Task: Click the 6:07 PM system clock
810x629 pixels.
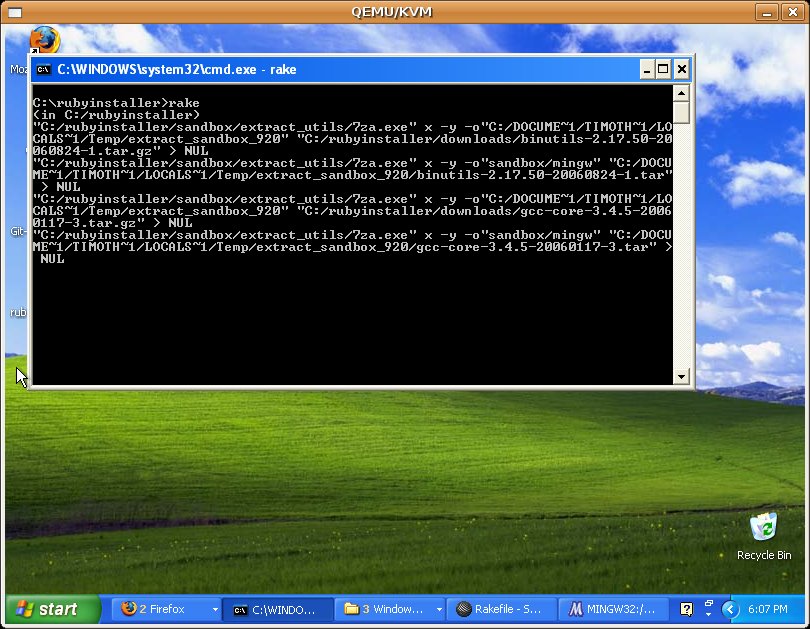Action: pyautogui.click(x=768, y=609)
